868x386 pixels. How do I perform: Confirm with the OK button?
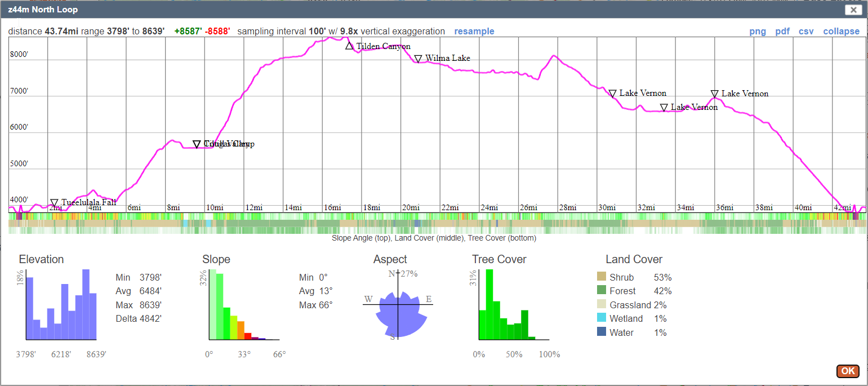848,371
